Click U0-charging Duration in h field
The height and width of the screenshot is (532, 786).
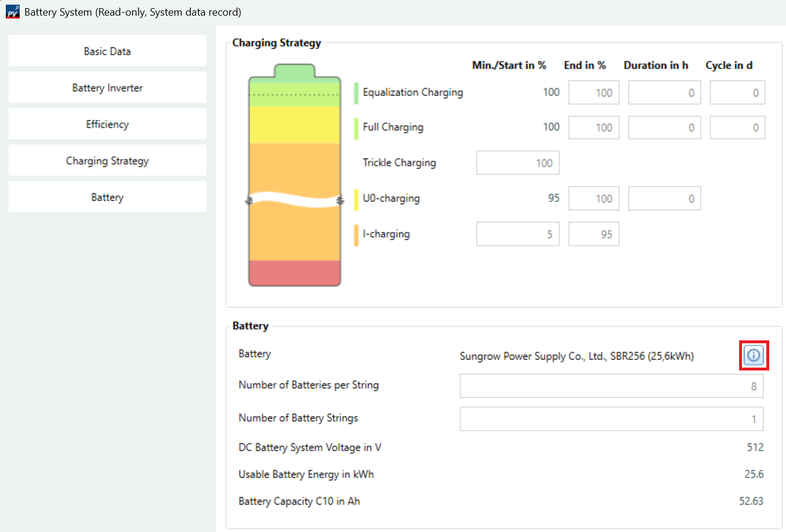[x=664, y=199]
